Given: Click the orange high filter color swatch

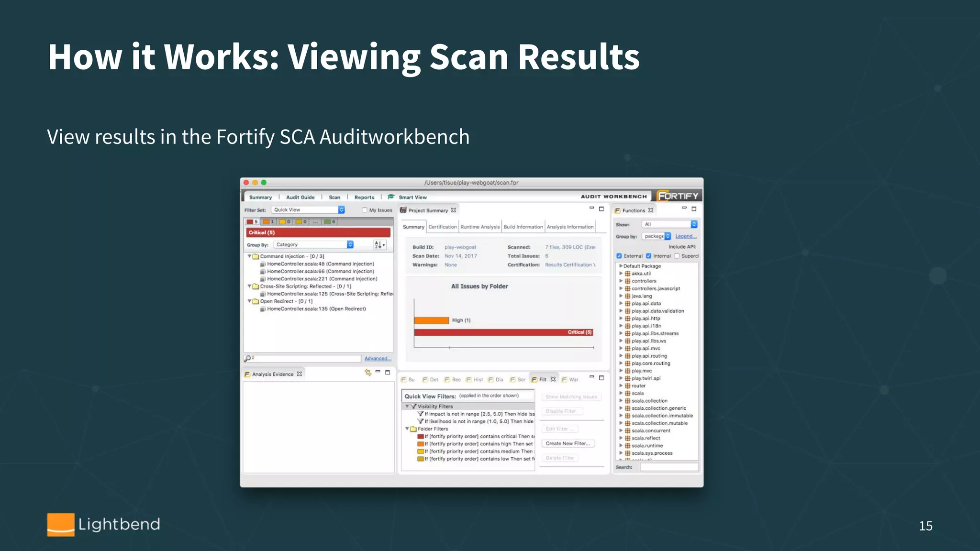Looking at the screenshot, I should (421, 444).
